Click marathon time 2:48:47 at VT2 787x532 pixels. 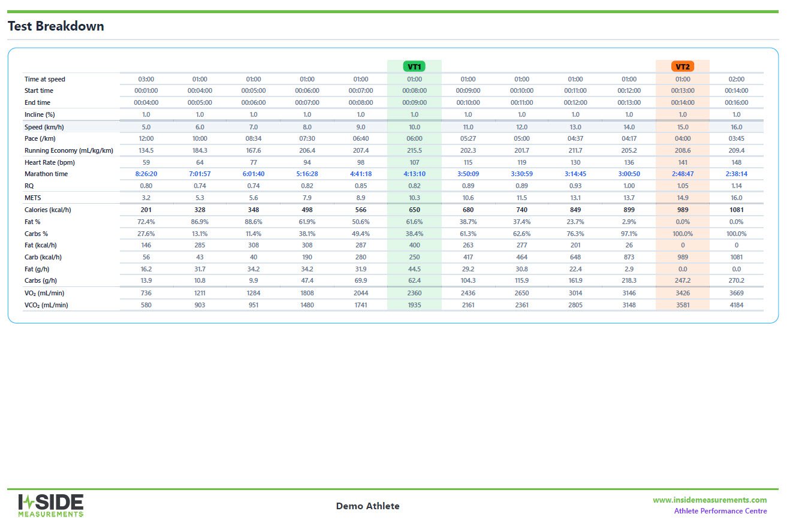[x=683, y=174]
